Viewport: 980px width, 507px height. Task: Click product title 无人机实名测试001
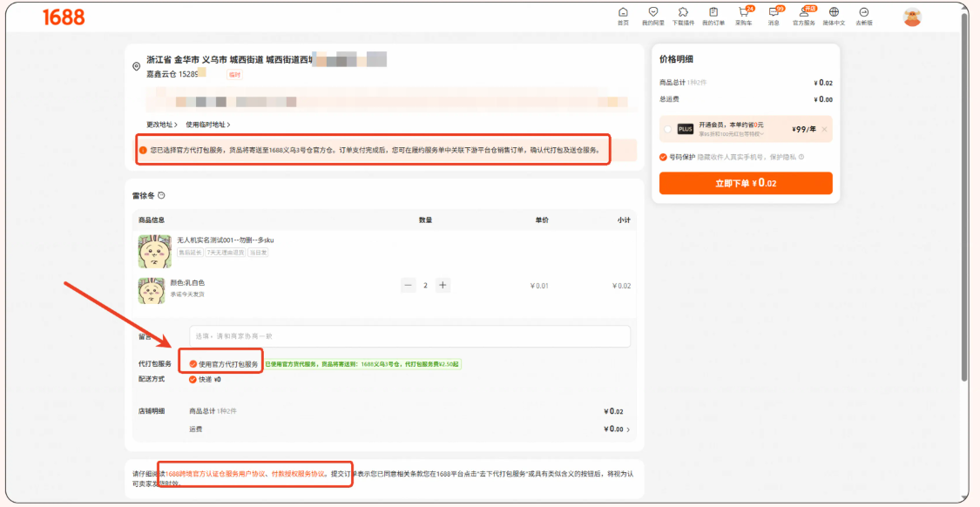(x=226, y=240)
